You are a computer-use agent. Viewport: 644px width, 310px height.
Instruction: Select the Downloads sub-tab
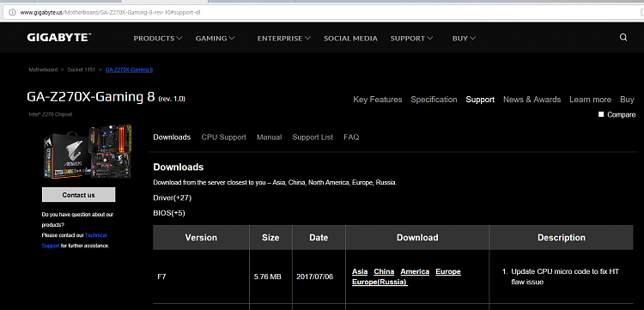tap(172, 137)
